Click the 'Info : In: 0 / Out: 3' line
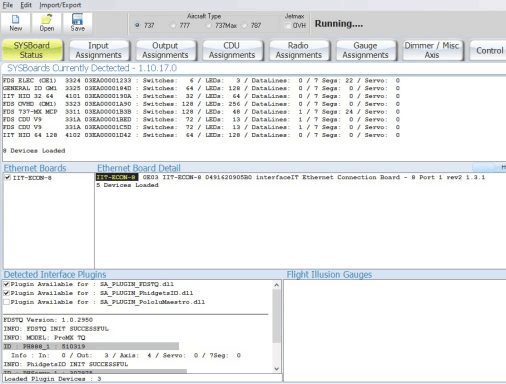 [126, 355]
